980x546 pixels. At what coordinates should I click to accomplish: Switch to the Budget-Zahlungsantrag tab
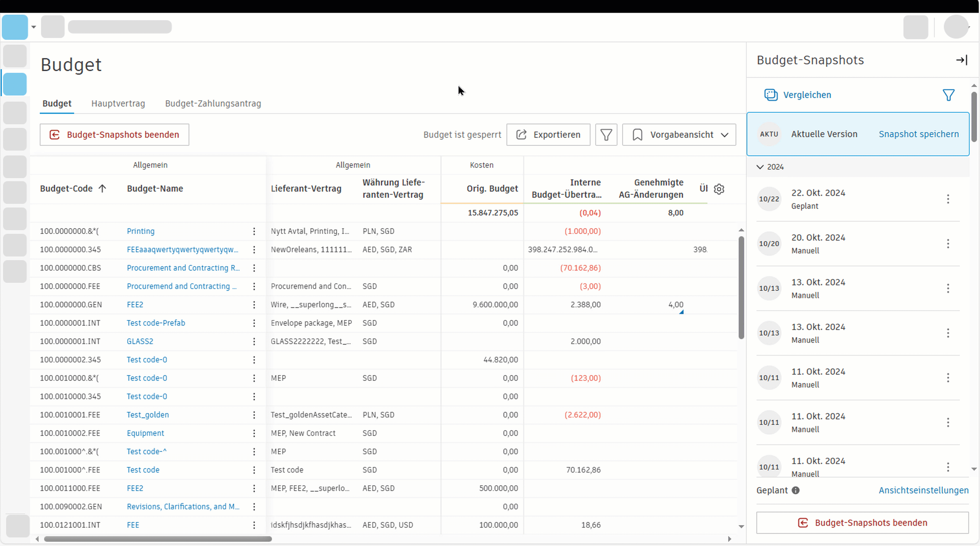[x=213, y=104]
